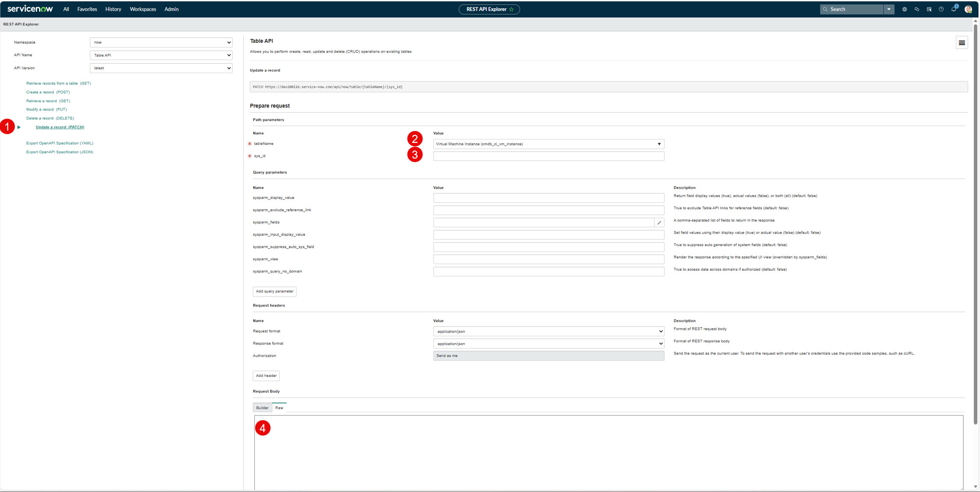Image resolution: width=980 pixels, height=492 pixels.
Task: Click the REST API Explorer title pill
Action: point(489,9)
